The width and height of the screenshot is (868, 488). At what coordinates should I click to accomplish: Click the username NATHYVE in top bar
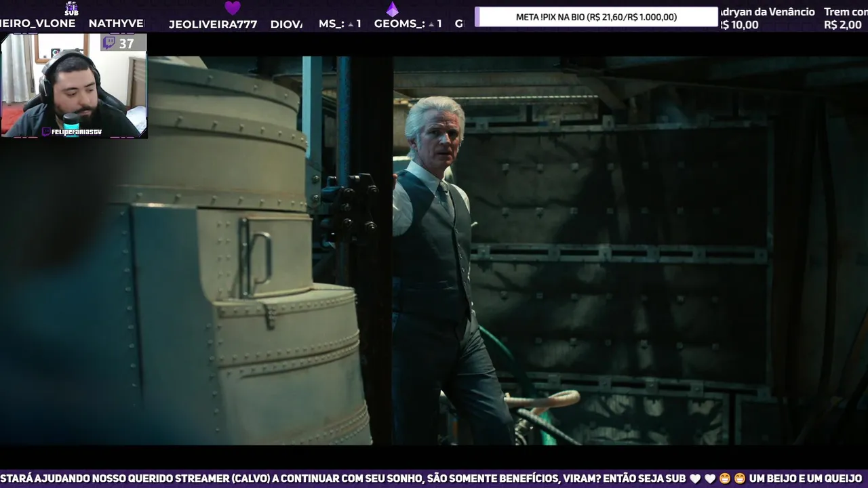[x=116, y=24]
